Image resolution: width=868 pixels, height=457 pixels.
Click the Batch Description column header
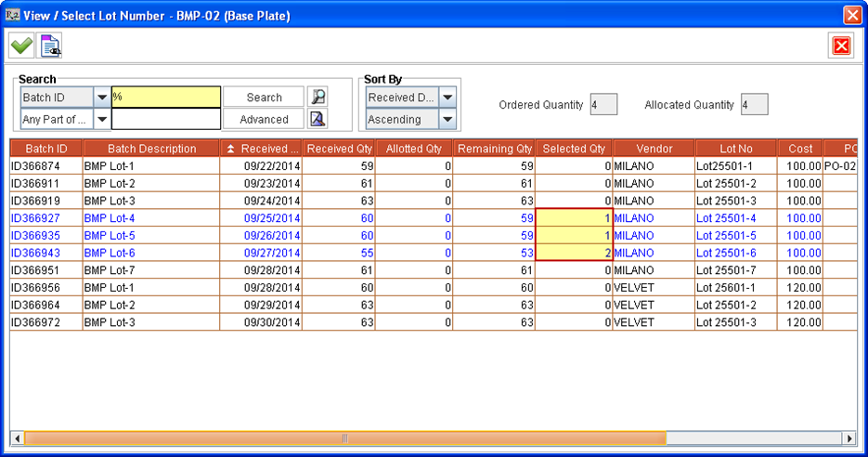(151, 149)
